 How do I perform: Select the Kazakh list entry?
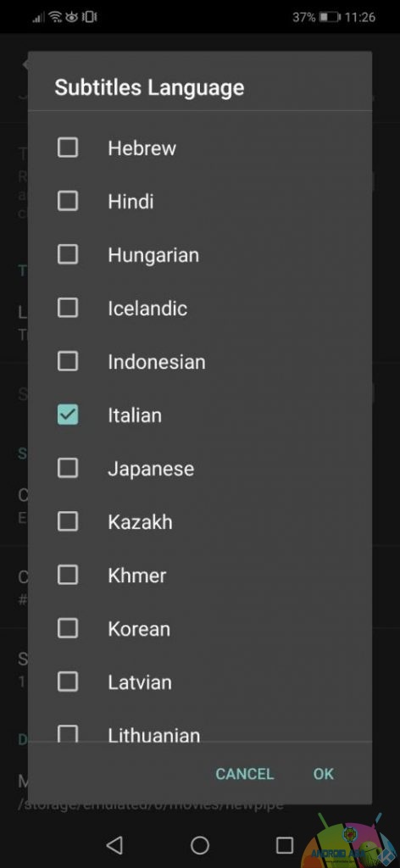point(200,521)
